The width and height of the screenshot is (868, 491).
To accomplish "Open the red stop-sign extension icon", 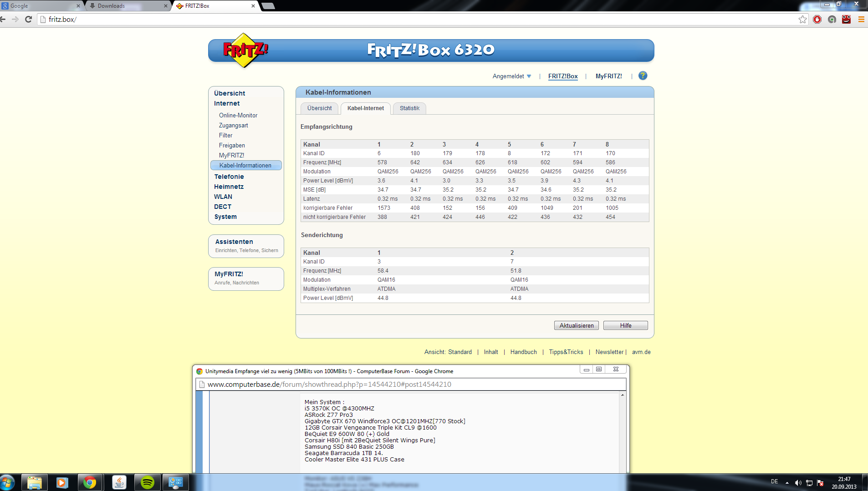I will click(817, 19).
